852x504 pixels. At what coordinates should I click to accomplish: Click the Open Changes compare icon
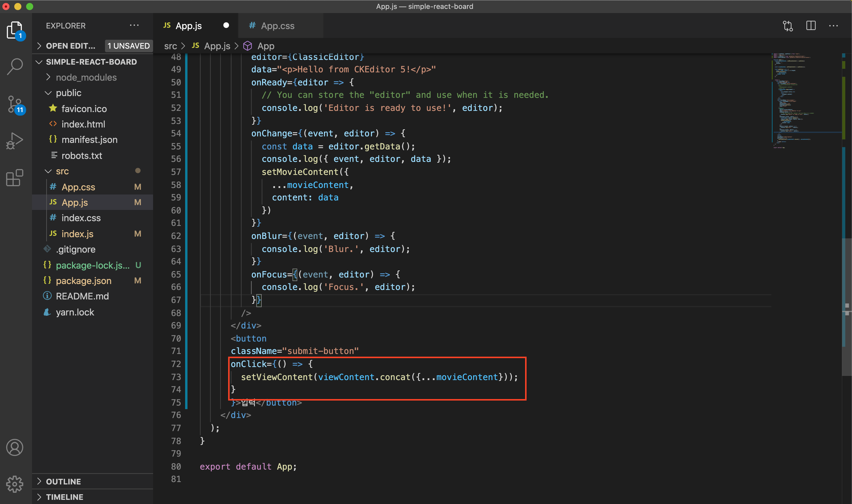[x=788, y=26]
